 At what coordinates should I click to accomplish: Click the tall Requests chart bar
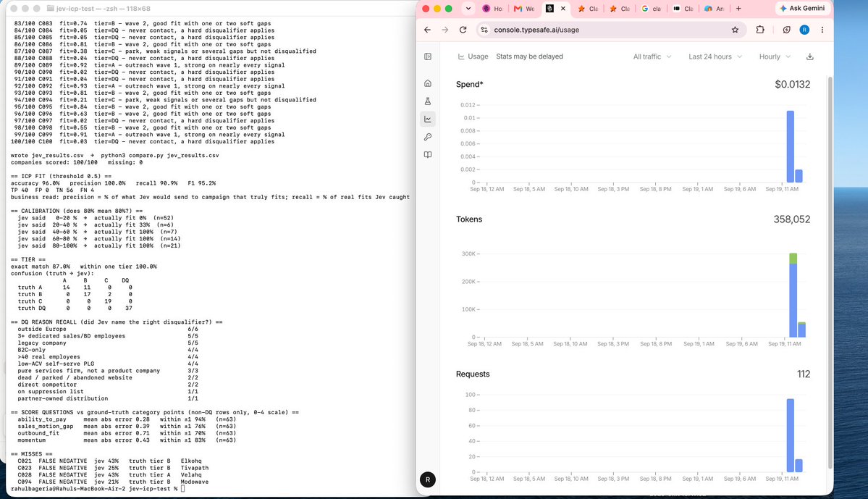791,435
